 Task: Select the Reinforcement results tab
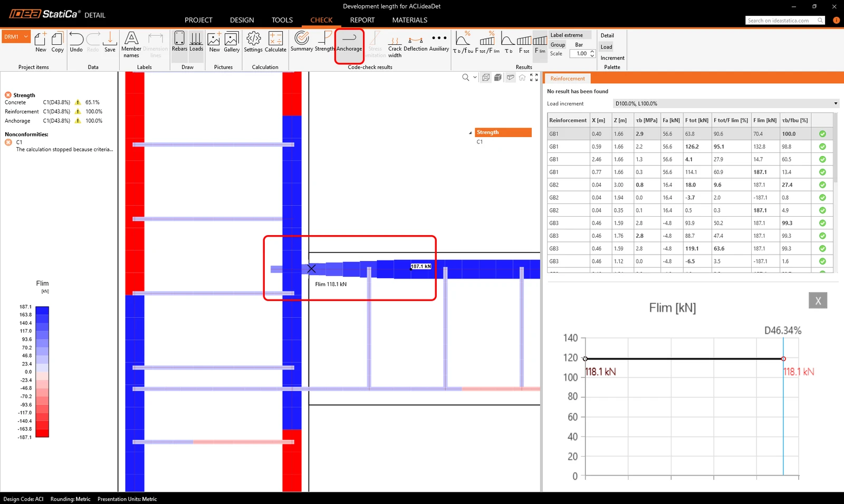(568, 79)
